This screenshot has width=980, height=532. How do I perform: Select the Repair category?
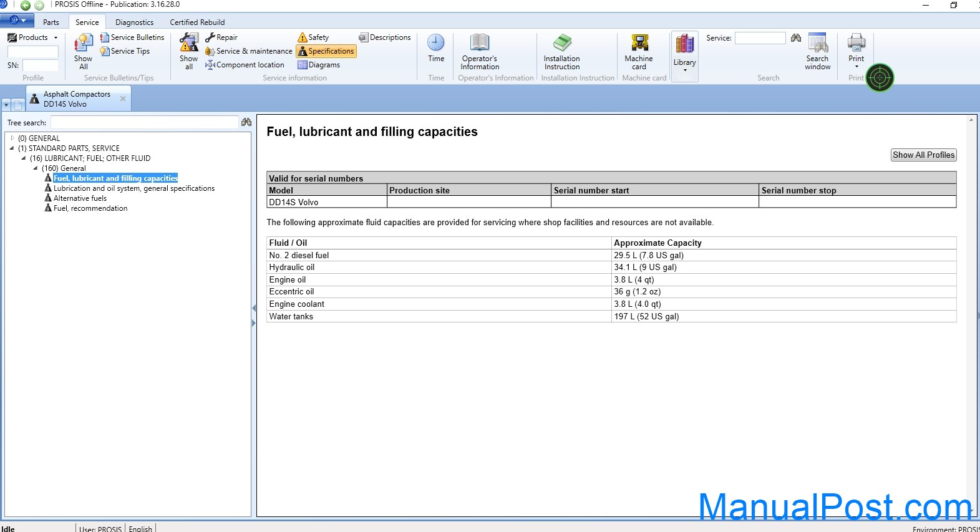pos(221,37)
